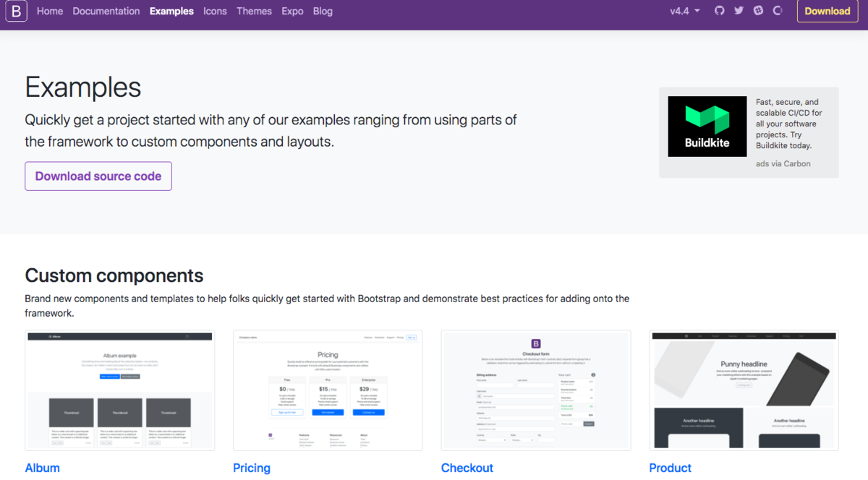
Task: Click the Examples page heading
Action: tap(83, 87)
